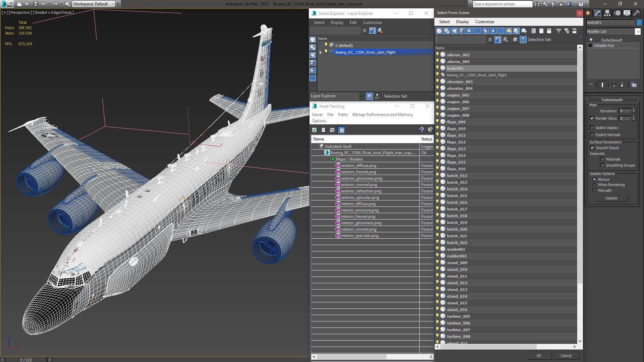The image size is (644, 362).
Task: Toggle Display Geometry filter in Select From Scene
Action: pos(439,31)
